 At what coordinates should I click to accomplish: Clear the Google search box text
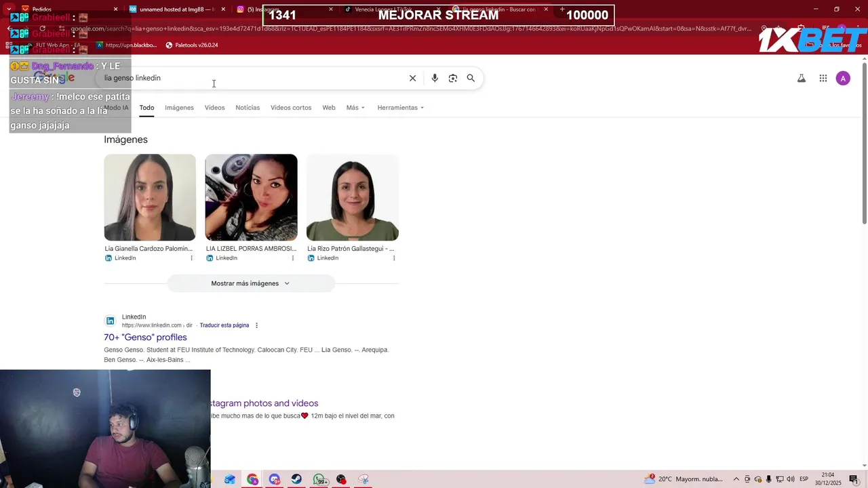(x=412, y=78)
